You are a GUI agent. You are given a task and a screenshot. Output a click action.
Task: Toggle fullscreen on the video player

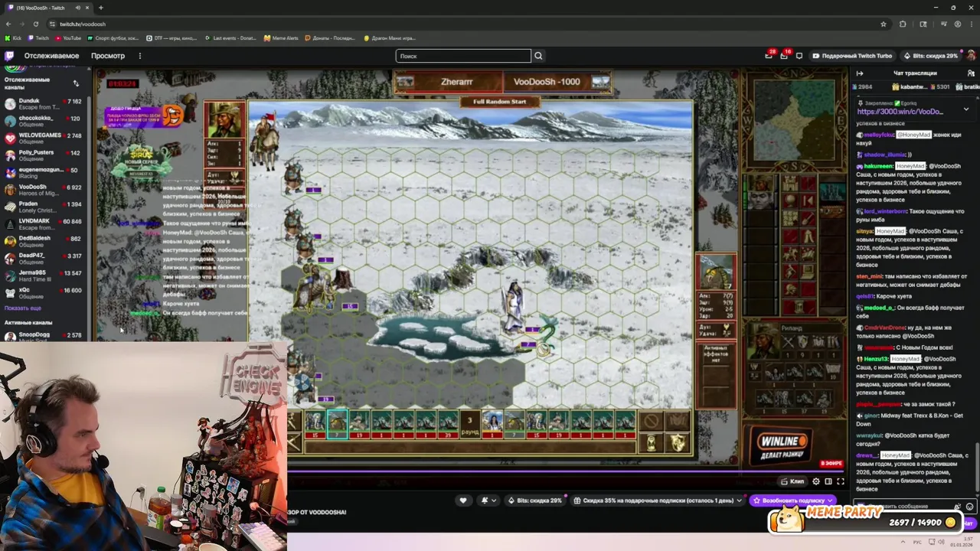[x=841, y=481]
